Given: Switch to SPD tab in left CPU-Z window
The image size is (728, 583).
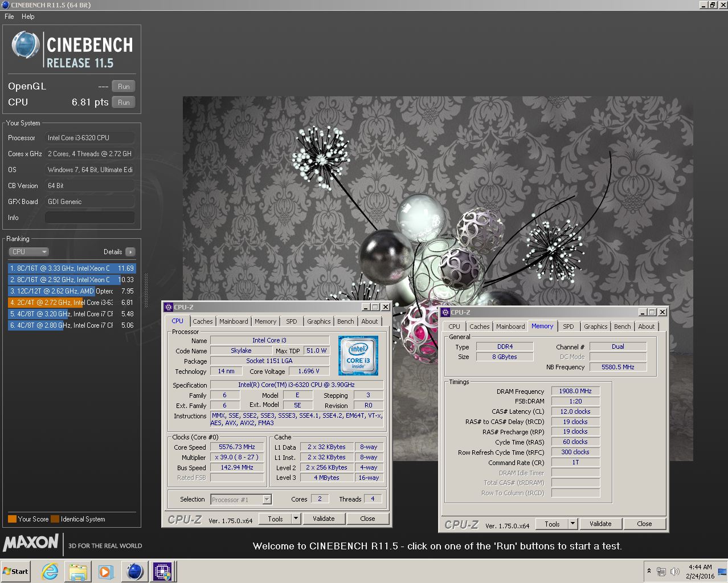Looking at the screenshot, I should click(x=292, y=321).
